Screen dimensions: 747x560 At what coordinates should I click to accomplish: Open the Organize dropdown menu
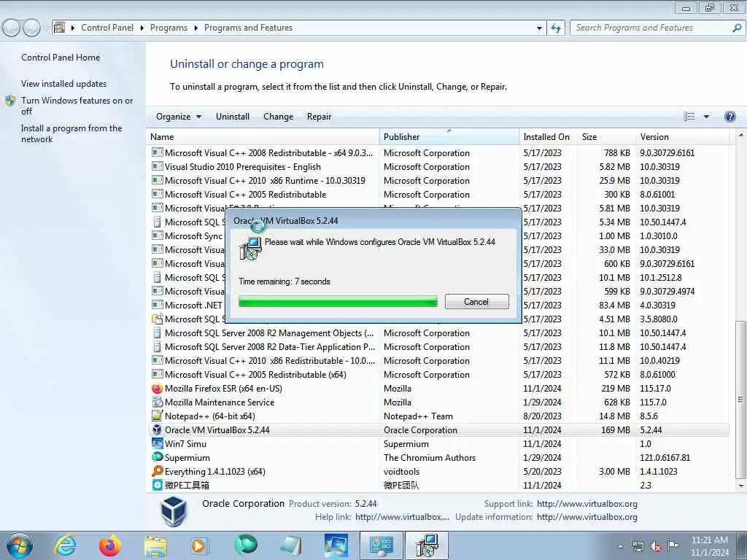179,117
